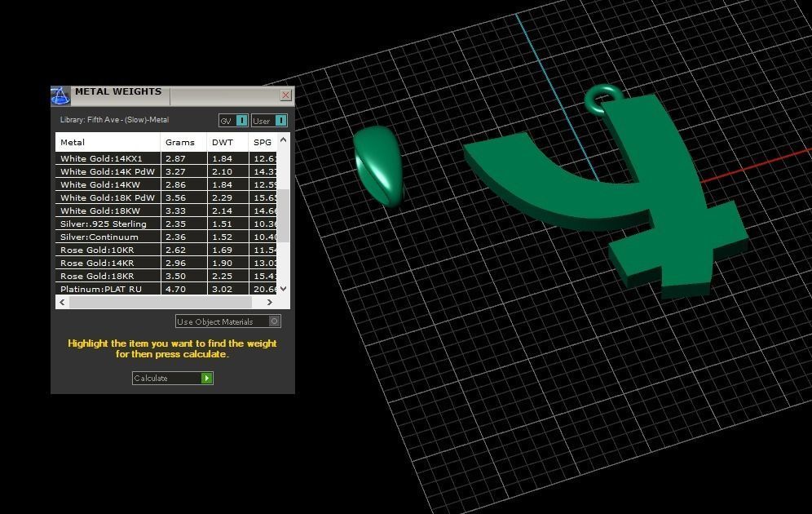Click the green arrow on Calculate

click(206, 379)
